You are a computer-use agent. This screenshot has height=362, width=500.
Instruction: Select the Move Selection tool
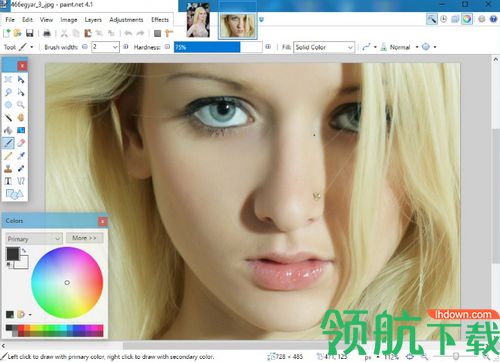pos(21,92)
